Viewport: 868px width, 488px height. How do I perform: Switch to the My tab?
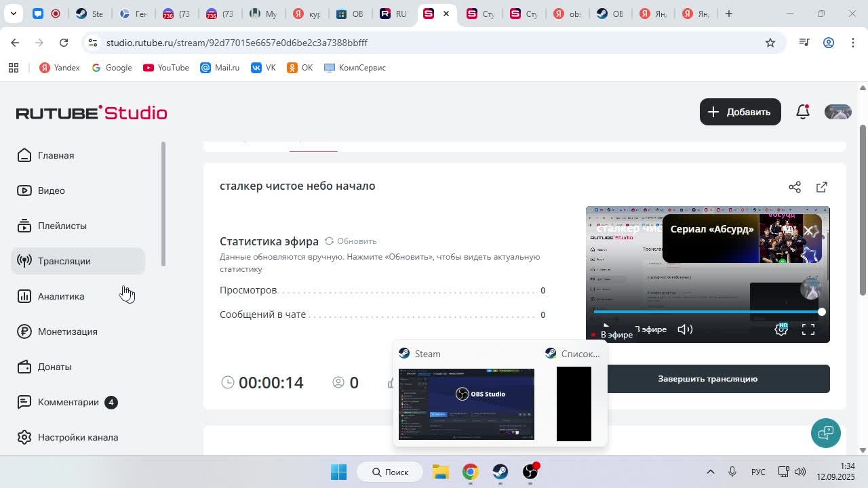263,14
